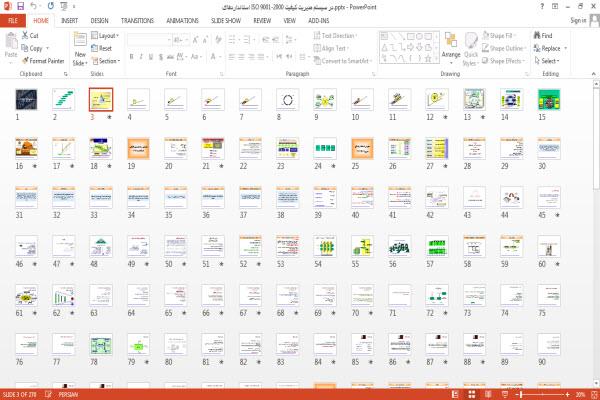Click the Format Painter brush
This screenshot has width=600, height=400.
pos(25,60)
